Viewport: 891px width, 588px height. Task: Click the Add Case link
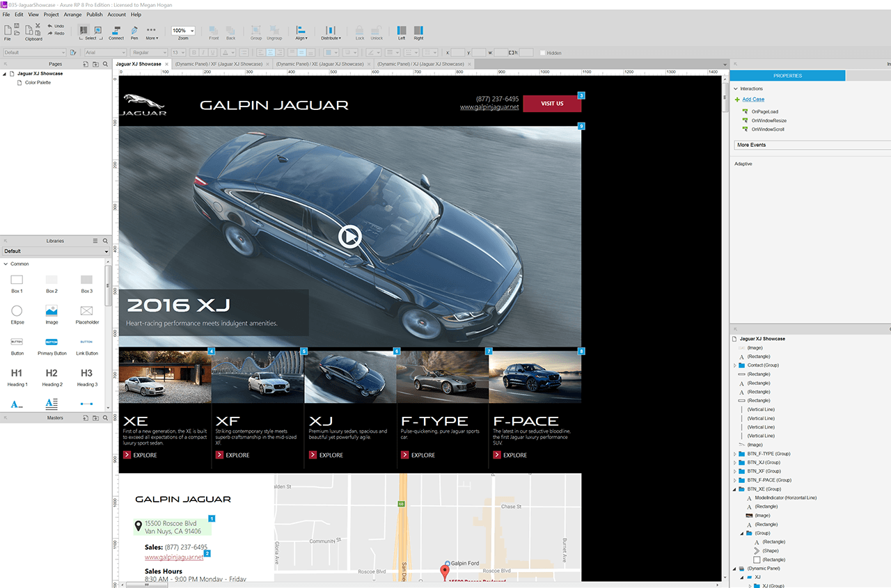click(x=753, y=100)
